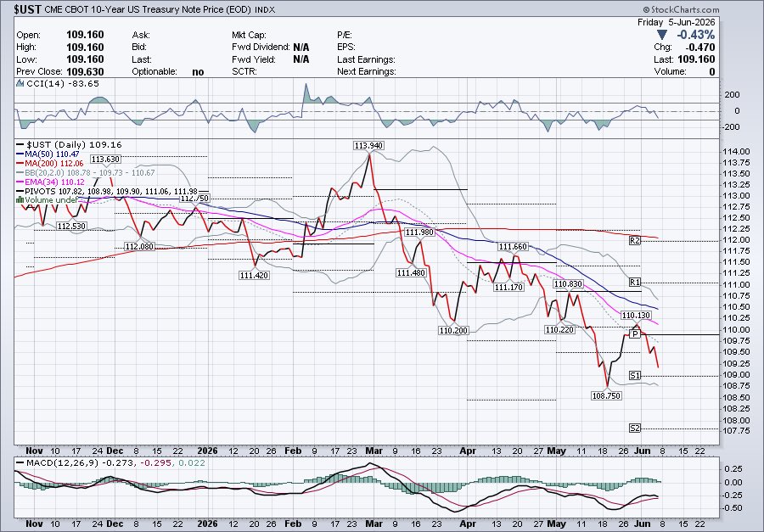The width and height of the screenshot is (764, 532).
Task: Click the P/E label
Action: tap(345, 35)
